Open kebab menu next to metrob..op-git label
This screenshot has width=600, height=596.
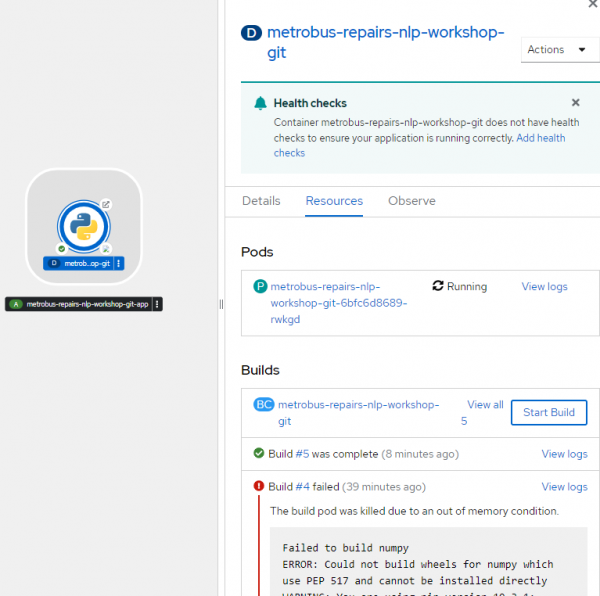[119, 263]
